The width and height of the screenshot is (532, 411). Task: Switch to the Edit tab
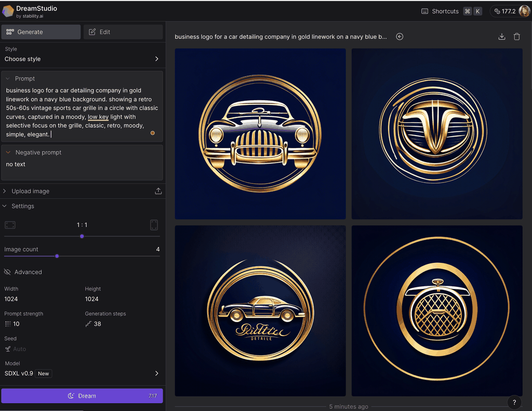pos(123,32)
